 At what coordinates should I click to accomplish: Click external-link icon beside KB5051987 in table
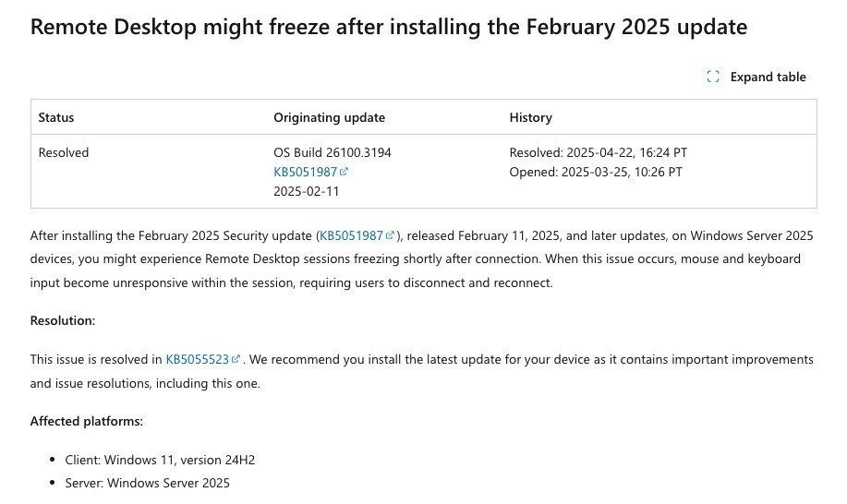[345, 172]
